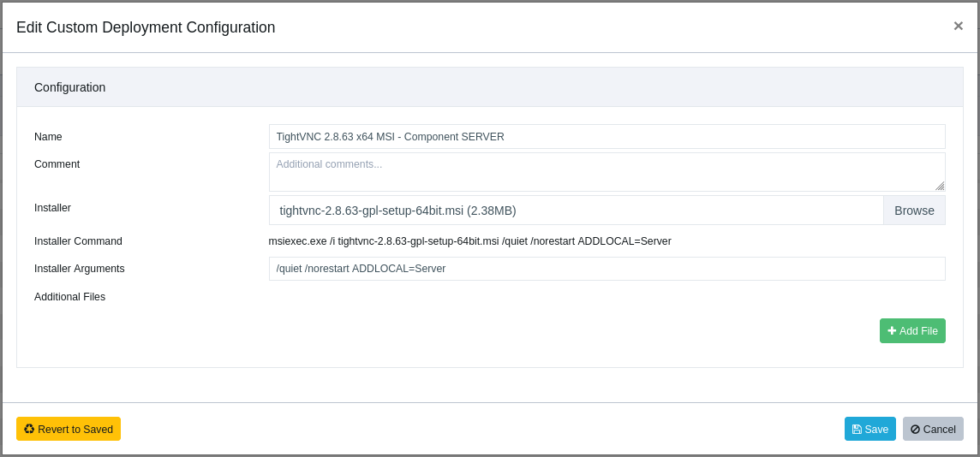
Task: Click the Installer Command label
Action: [78, 241]
